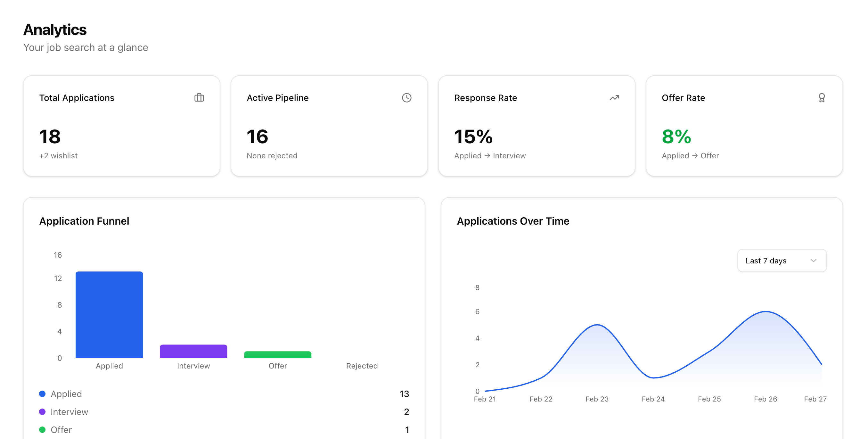Screen dimensions: 868x439
Task: Click the clock icon on Active Pipeline card
Action: point(407,98)
